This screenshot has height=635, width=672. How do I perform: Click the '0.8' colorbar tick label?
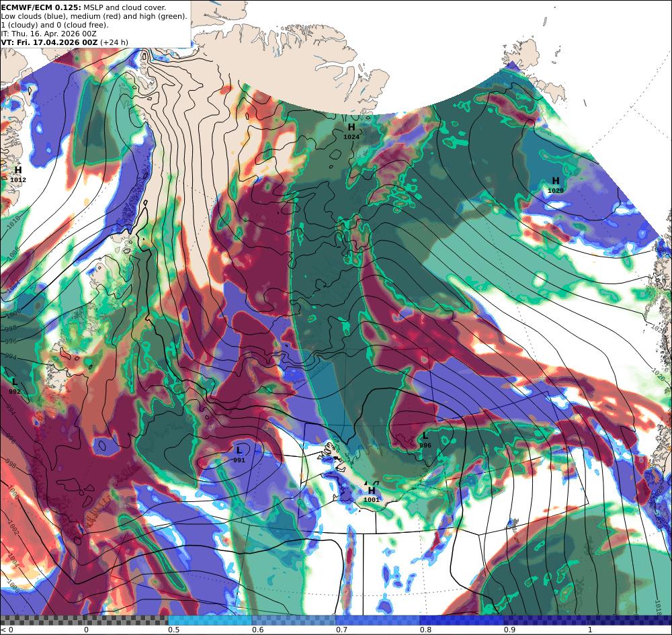point(425,630)
